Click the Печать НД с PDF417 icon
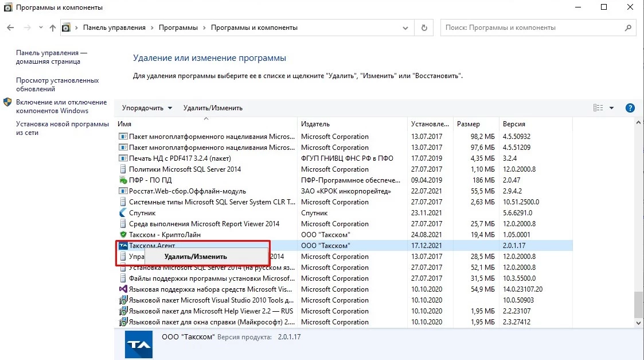 123,158
